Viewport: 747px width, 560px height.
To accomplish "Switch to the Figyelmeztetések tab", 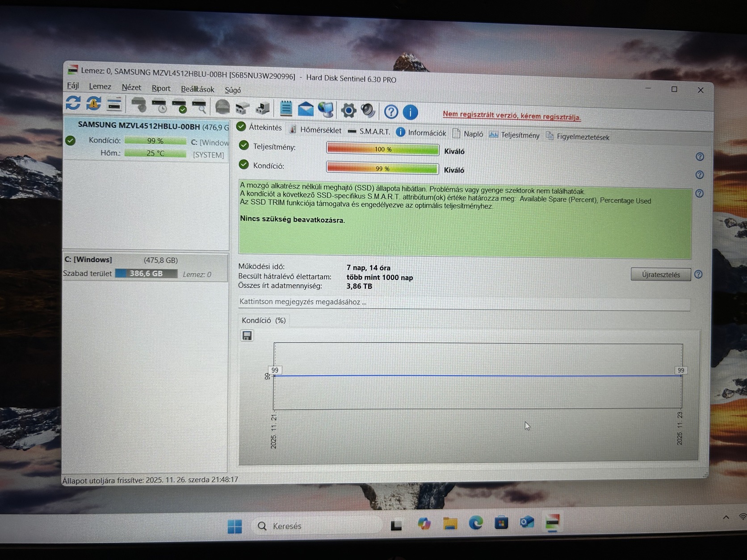I will coord(577,137).
